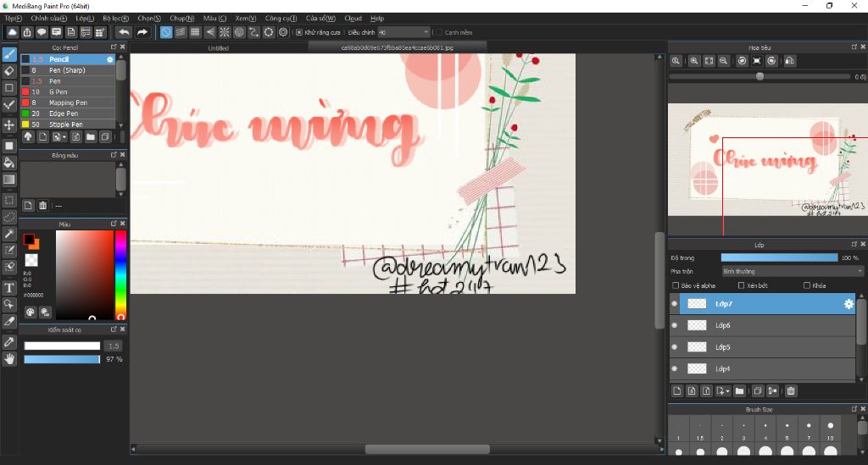
Task: Enable radial snap guide
Action: 224,32
